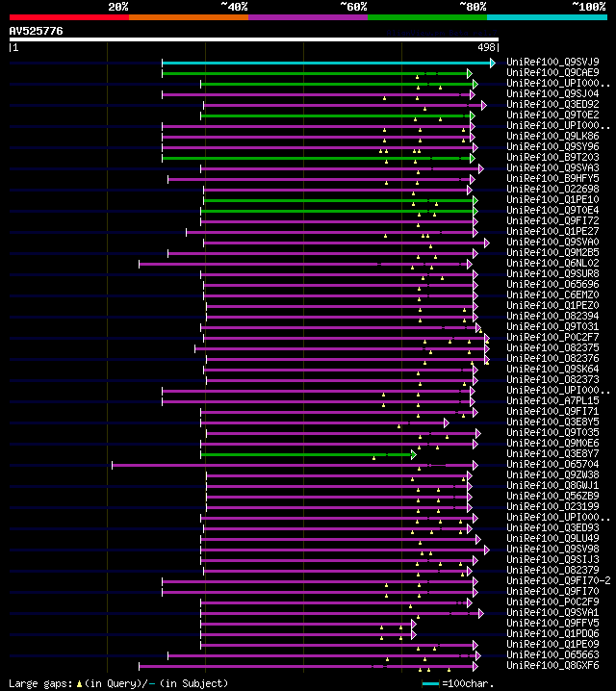Image resolution: width=616 pixels, height=691 pixels.
Task: Select the UniRef100_C6EMZ0 label
Action: point(552,294)
